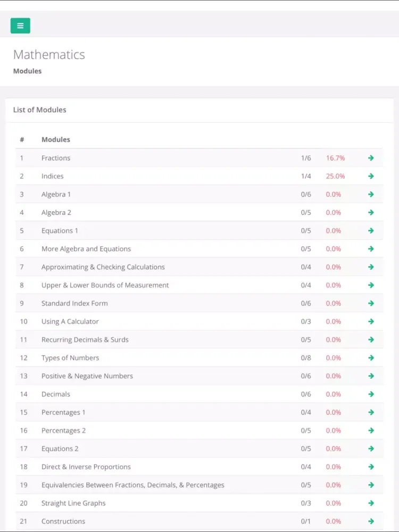Open Decimals using its green arrow
The height and width of the screenshot is (532, 399).
pos(371,394)
